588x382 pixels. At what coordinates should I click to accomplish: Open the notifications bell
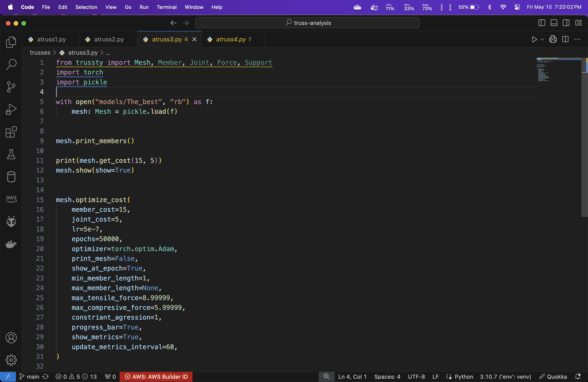point(578,377)
